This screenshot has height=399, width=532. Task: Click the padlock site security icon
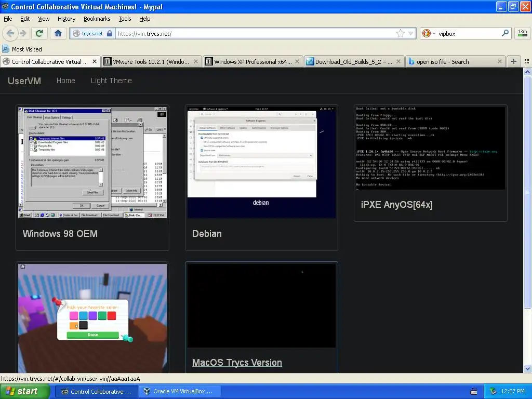110,33
